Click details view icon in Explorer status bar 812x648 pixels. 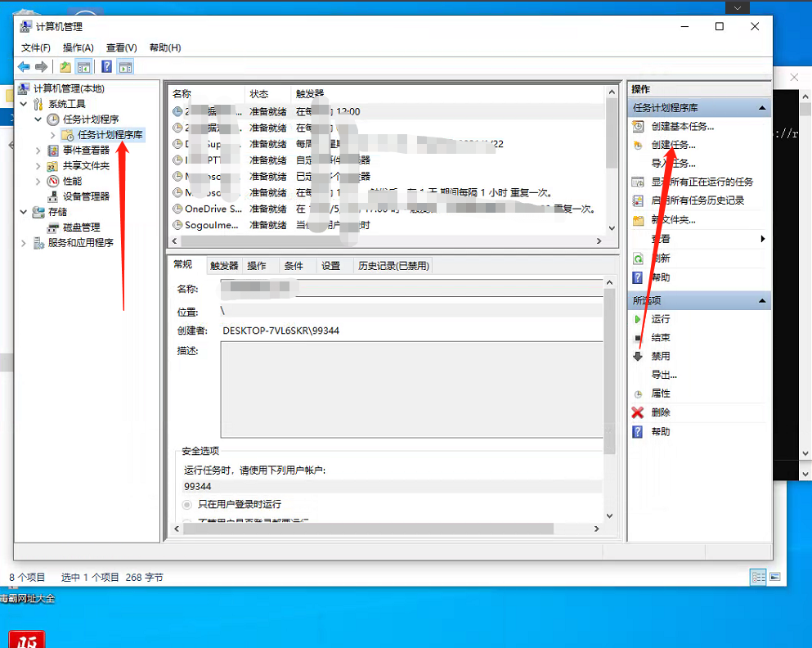point(758,577)
